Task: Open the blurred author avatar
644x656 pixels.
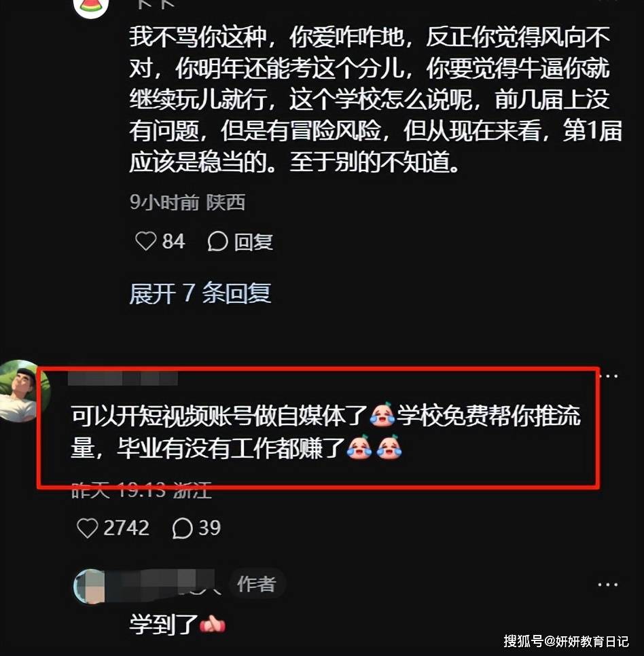Action: (x=89, y=586)
